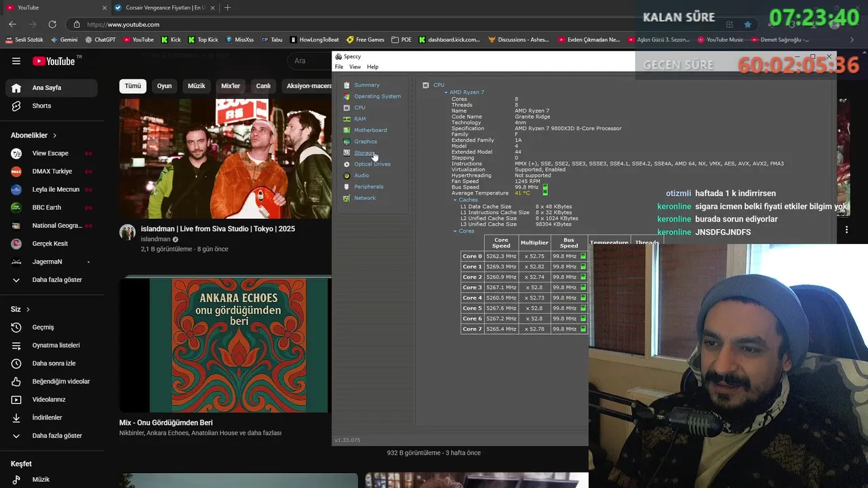Click the Core 0 speed value 5262.3 MHz
Image resolution: width=868 pixels, height=488 pixels.
(x=501, y=256)
